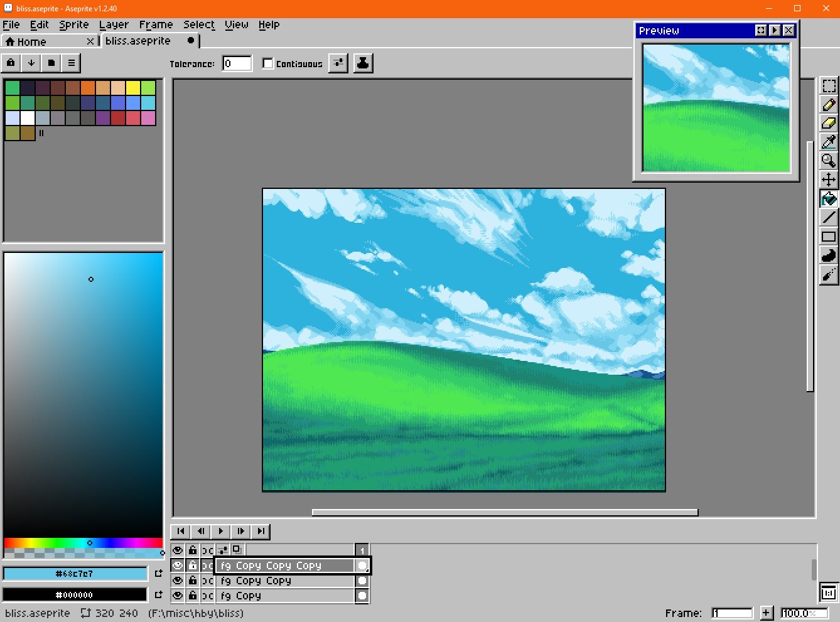Lock the bottom 'fg Copy' layer
Image resolution: width=840 pixels, height=622 pixels.
click(193, 596)
